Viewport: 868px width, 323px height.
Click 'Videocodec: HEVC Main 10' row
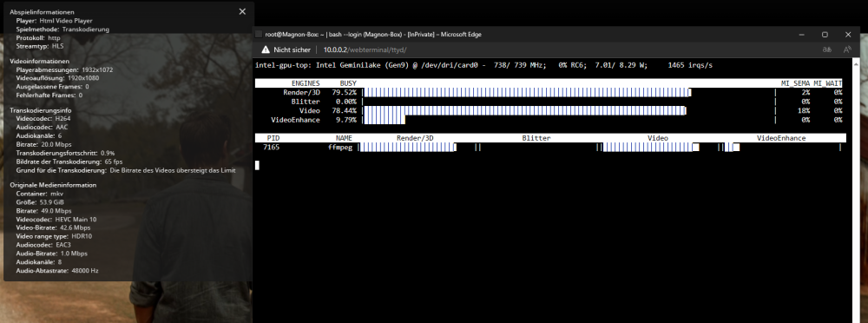[56, 220]
